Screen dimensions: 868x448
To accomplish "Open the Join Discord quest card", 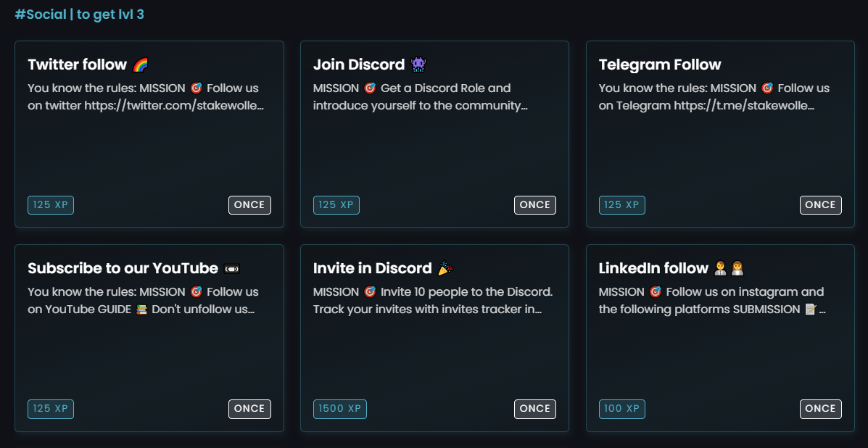I will [x=434, y=134].
